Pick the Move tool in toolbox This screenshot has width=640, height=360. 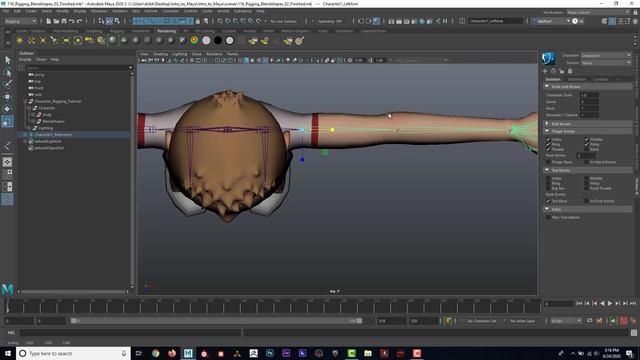7,97
